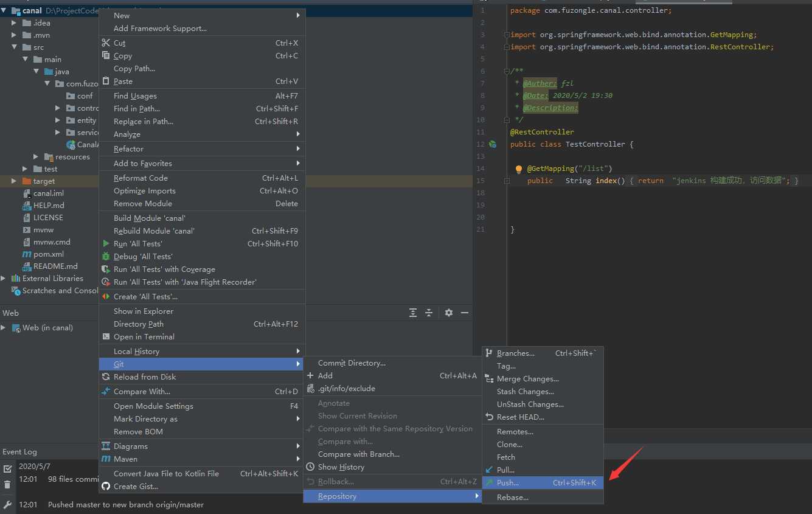Select Push in Repository submenu
812x514 pixels.
(x=543, y=482)
